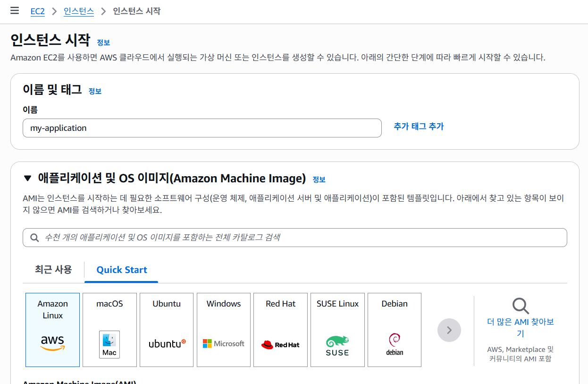The height and width of the screenshot is (384, 588).
Task: Click the 이름 field containing my-application
Action: pos(202,128)
